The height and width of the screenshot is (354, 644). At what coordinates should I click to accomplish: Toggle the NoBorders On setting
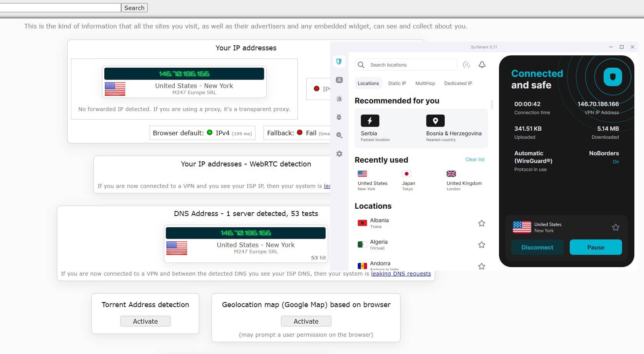(x=616, y=162)
